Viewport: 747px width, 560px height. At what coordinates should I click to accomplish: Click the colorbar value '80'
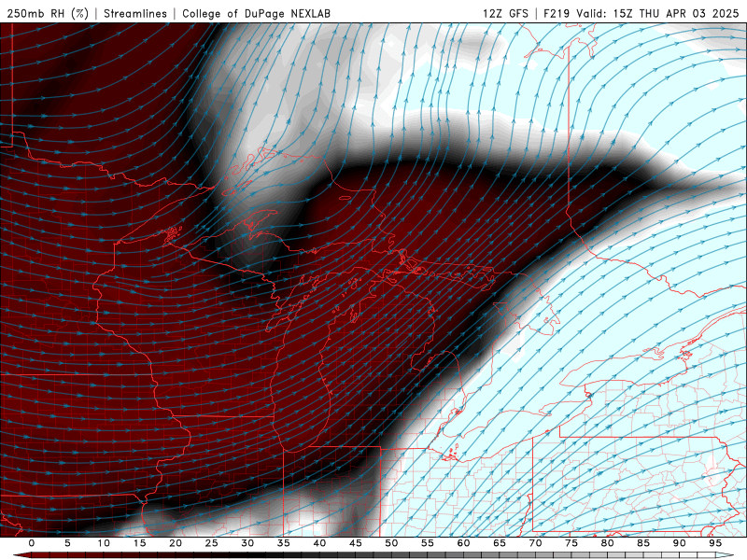[607, 543]
